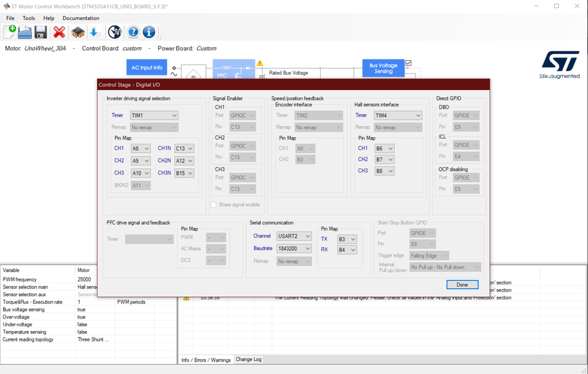Click the rectifier diode bridge block

194,72
